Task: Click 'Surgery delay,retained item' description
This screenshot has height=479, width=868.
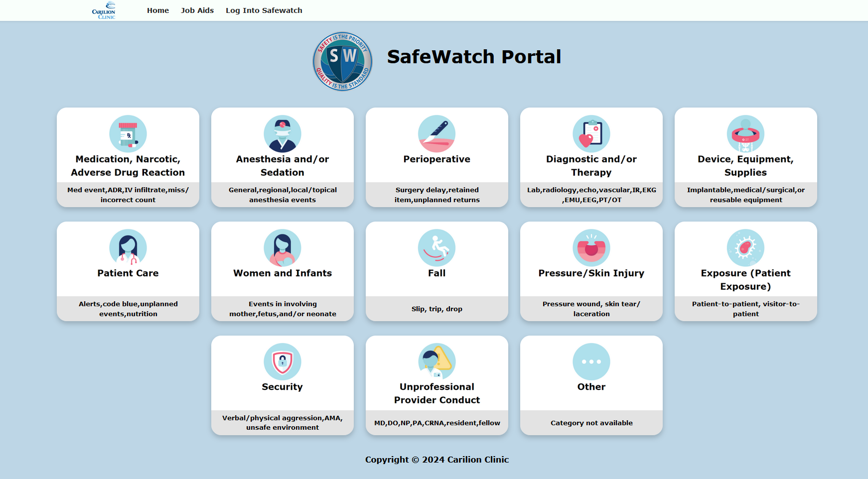Action: pyautogui.click(x=437, y=195)
